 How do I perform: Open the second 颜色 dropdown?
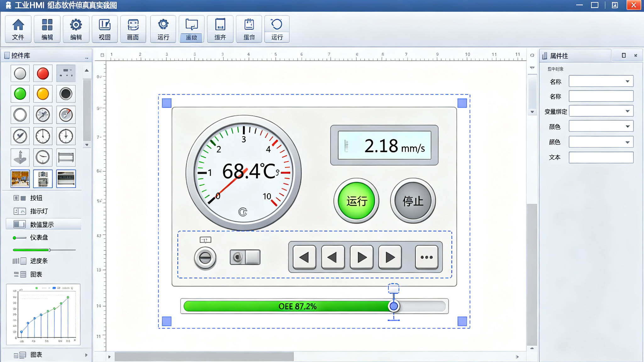point(601,142)
